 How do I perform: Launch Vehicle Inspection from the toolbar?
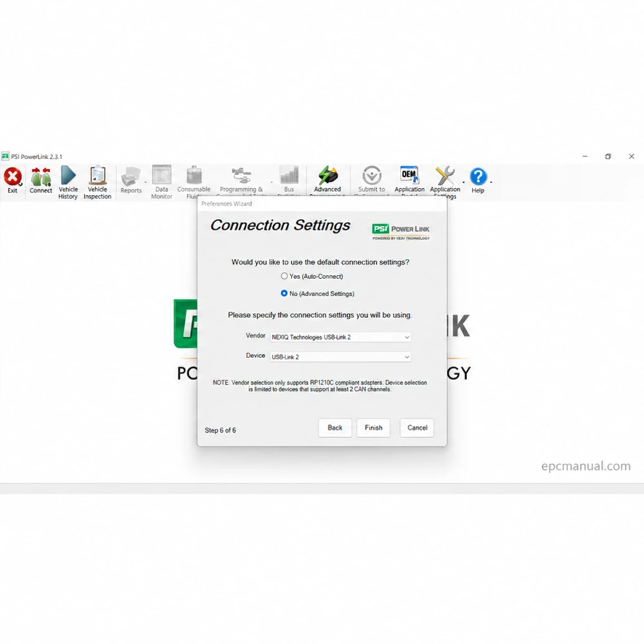[x=97, y=176]
